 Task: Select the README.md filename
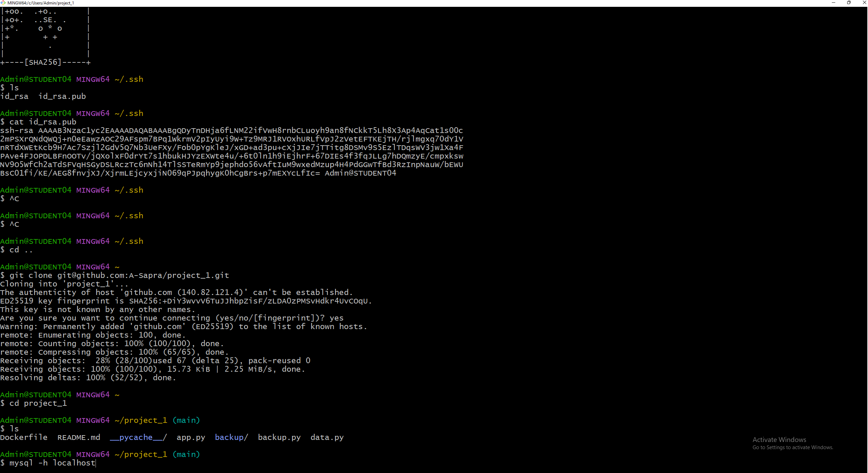tap(78, 437)
